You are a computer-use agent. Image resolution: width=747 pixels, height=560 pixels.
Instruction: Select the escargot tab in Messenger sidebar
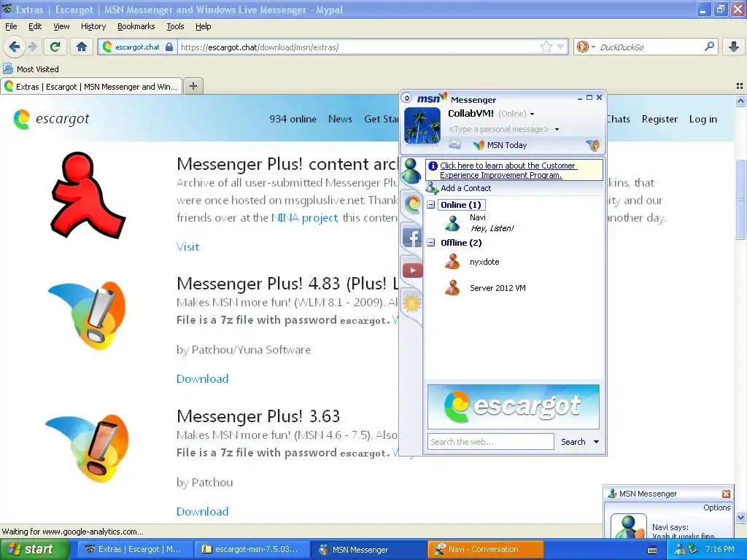(x=413, y=204)
